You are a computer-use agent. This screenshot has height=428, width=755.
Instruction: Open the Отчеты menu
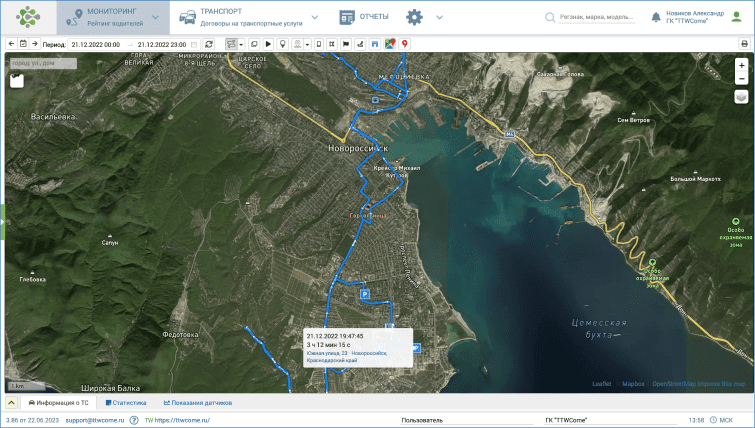tap(366, 17)
